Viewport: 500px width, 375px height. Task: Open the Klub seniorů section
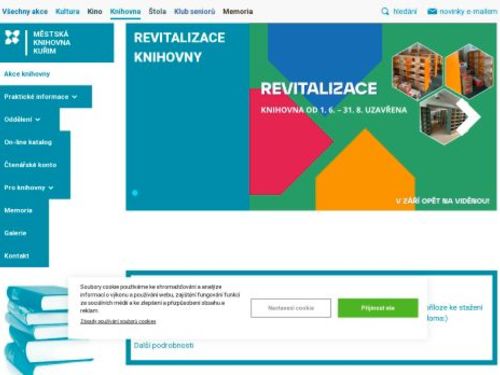pyautogui.click(x=195, y=11)
